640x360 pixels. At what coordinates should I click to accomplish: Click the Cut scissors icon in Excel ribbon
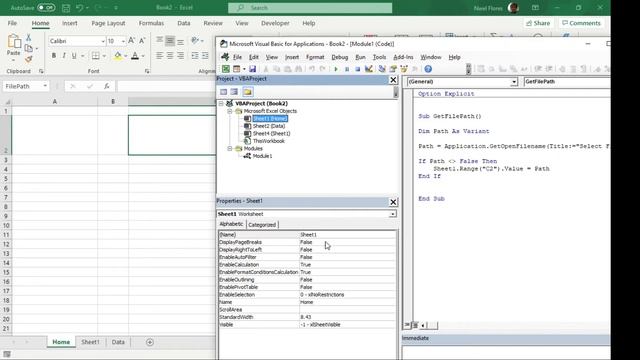click(29, 38)
